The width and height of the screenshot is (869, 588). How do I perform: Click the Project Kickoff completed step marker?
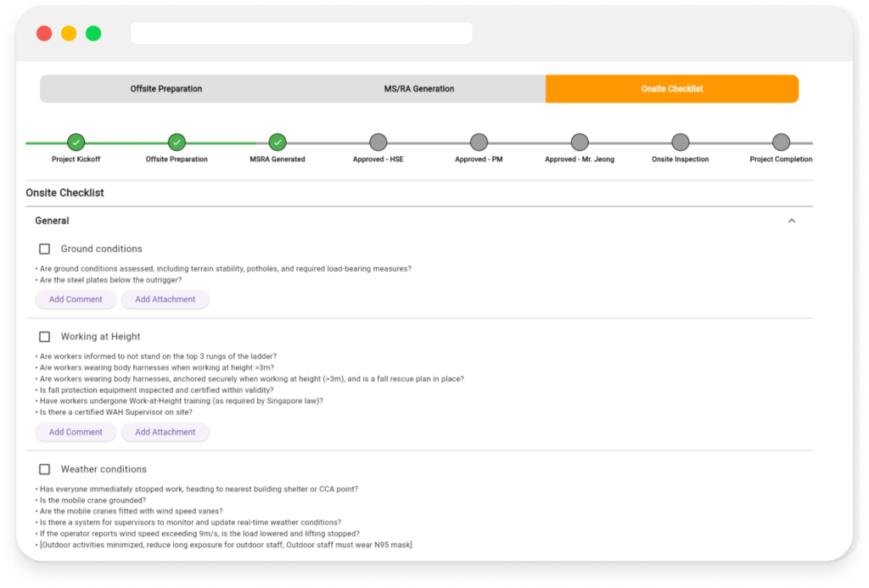(76, 143)
